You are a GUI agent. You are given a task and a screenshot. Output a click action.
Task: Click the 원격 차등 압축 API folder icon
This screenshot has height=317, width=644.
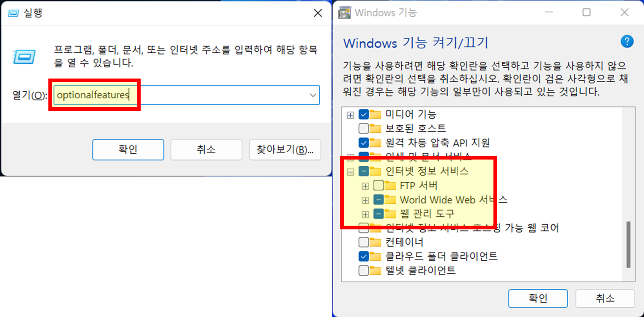pos(375,143)
